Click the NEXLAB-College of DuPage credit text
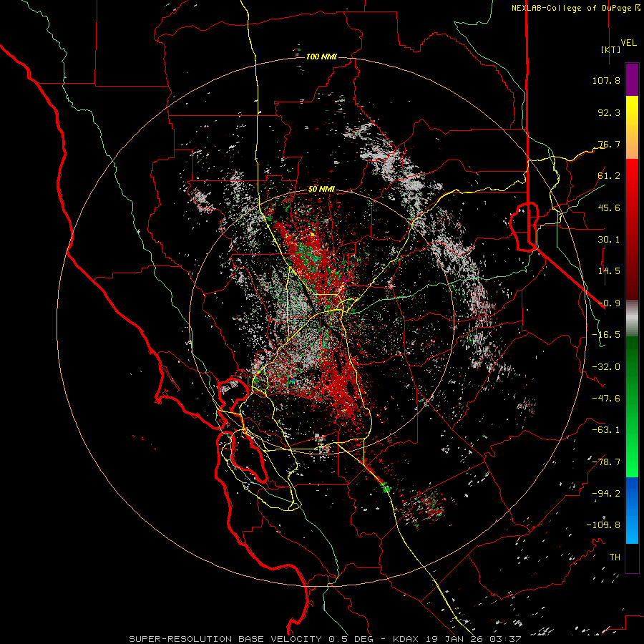 pyautogui.click(x=571, y=8)
